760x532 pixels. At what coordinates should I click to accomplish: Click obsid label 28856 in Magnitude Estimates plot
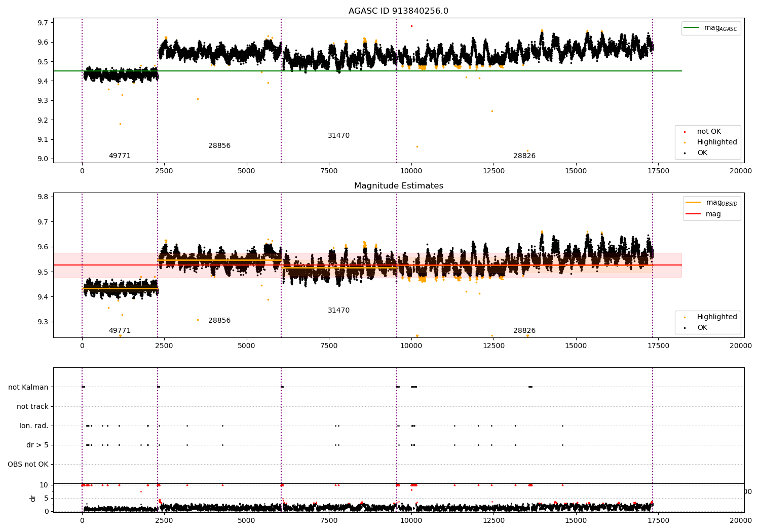click(219, 321)
